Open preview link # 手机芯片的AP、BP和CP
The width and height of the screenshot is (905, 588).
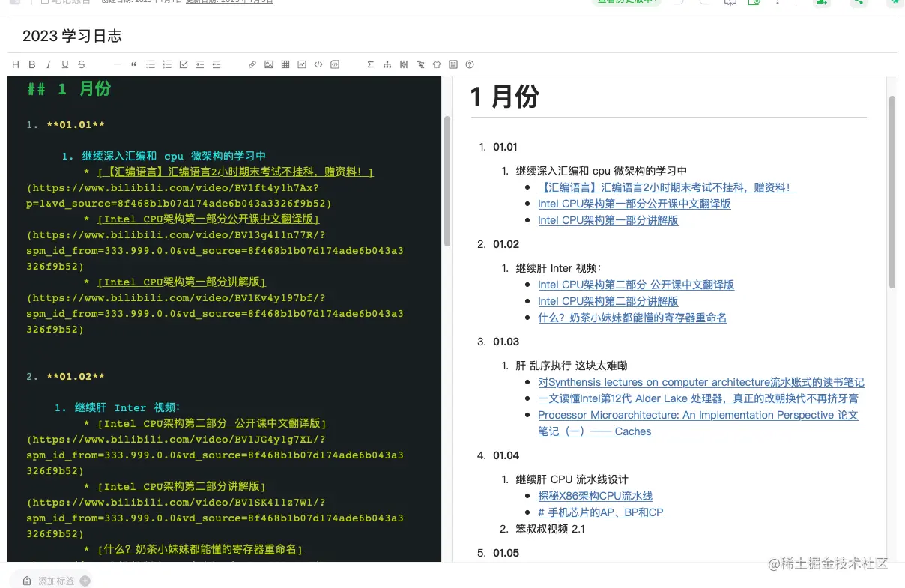600,512
